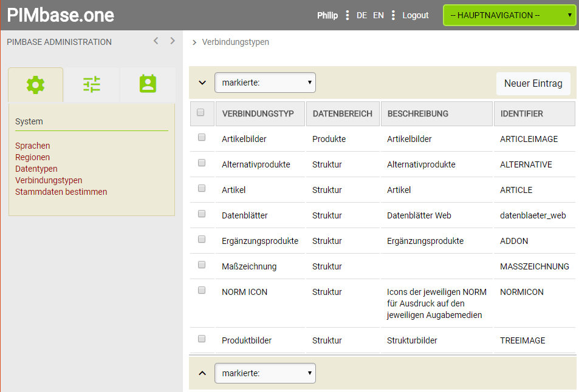Click the Neuer Eintrag button

tap(533, 84)
